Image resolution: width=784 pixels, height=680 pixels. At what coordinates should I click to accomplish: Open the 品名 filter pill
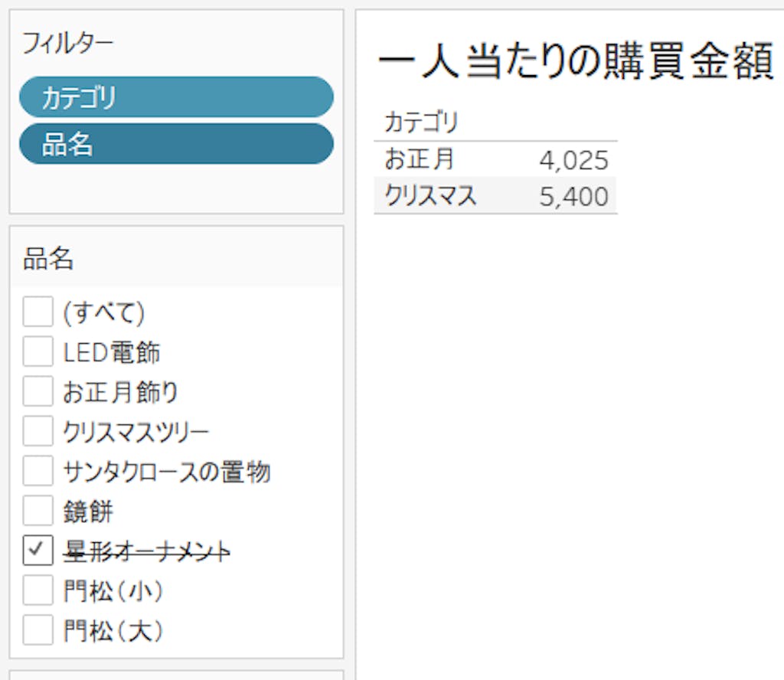pyautogui.click(x=176, y=144)
